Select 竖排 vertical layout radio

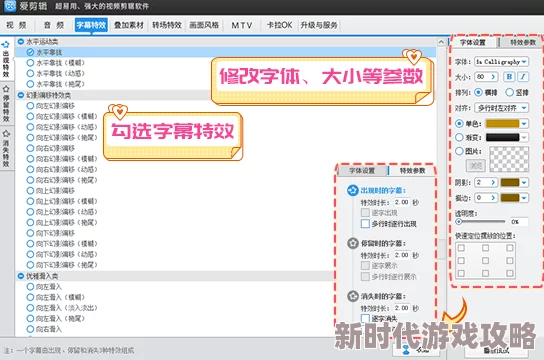tap(509, 92)
